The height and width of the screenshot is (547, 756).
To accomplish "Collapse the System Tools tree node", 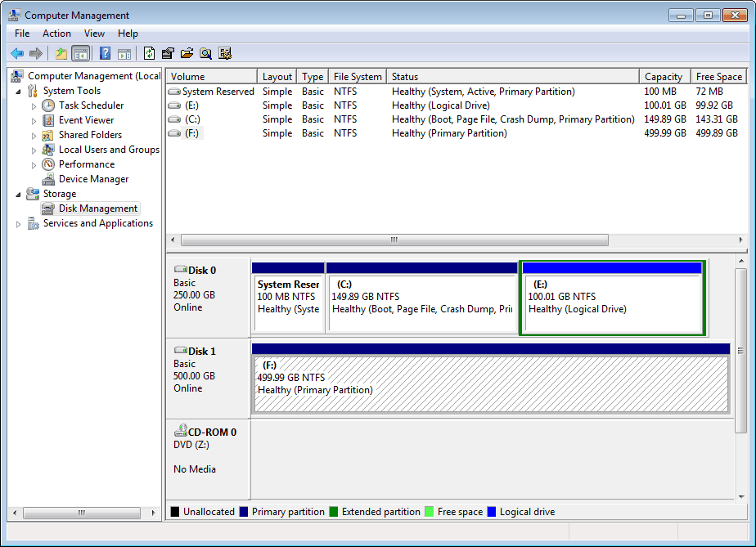I will pos(18,92).
